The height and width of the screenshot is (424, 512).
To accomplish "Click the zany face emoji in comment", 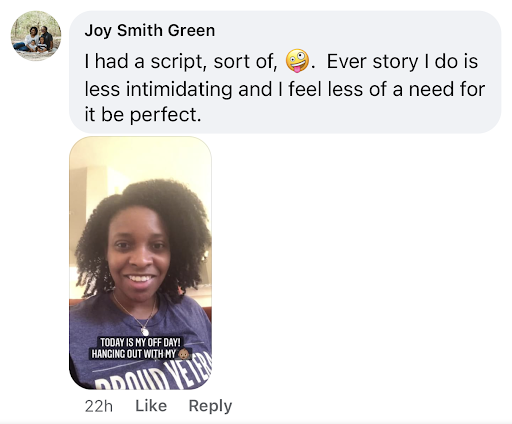I will tap(297, 61).
